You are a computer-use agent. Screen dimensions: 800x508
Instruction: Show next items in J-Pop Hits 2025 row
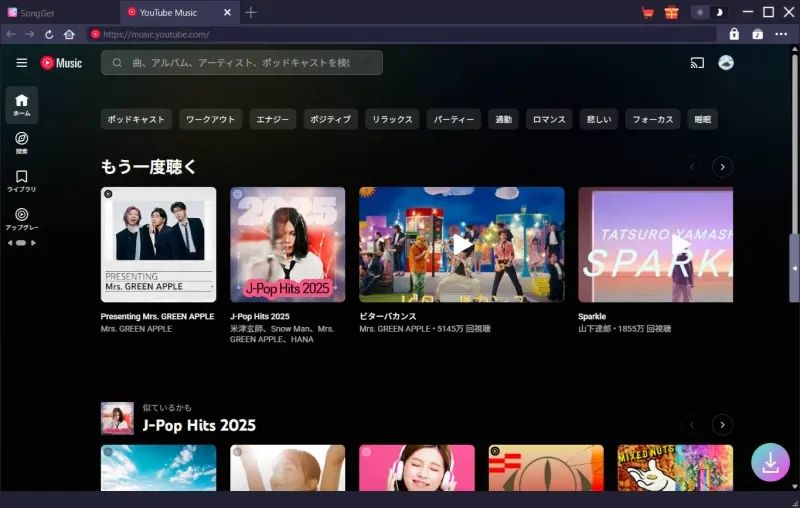[722, 424]
